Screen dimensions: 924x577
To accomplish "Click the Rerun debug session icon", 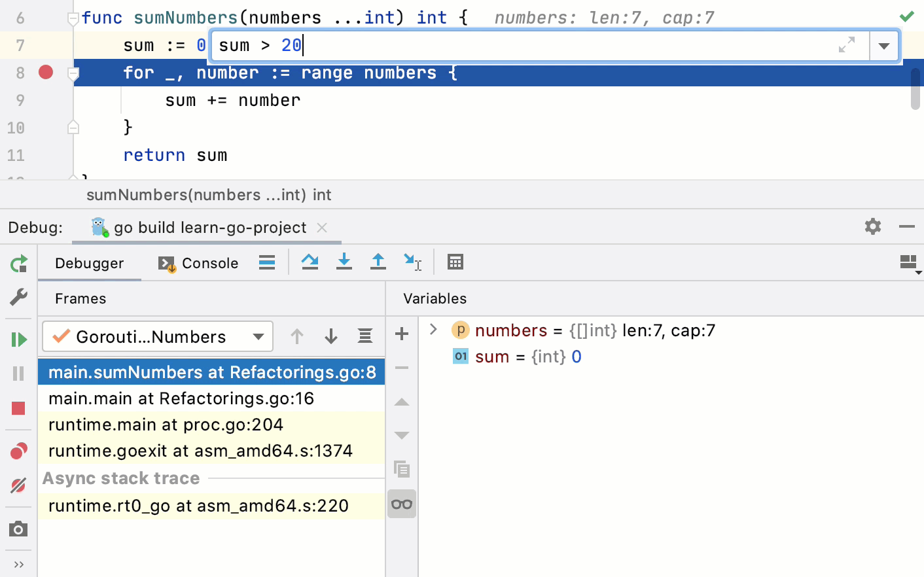I will click(18, 264).
